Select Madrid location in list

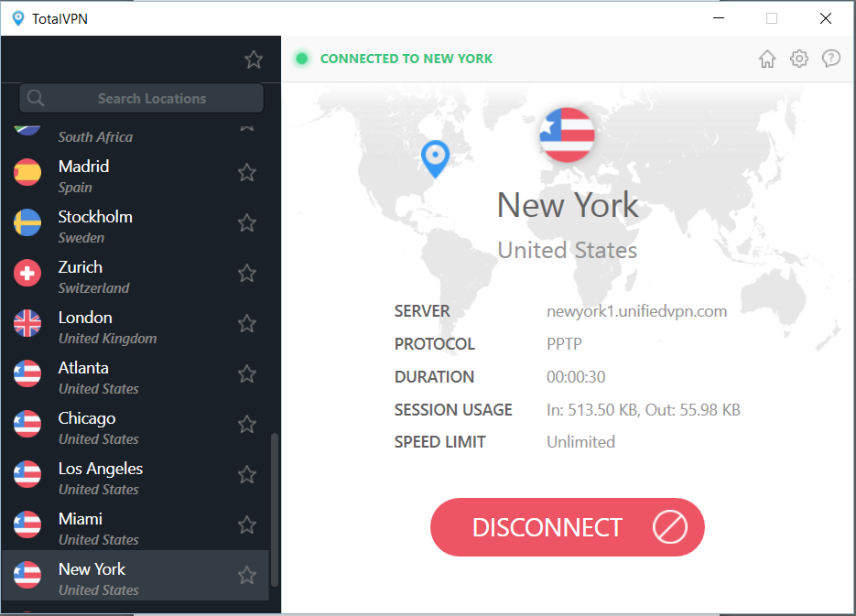135,173
